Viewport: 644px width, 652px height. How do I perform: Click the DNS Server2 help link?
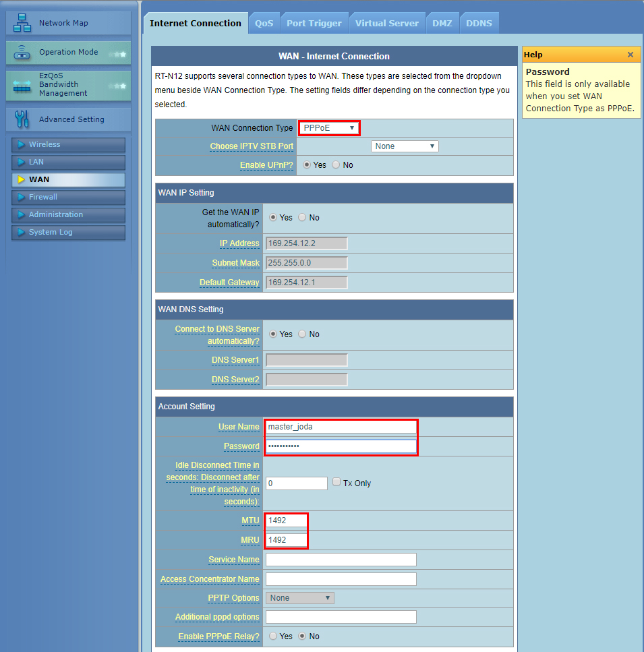point(235,380)
